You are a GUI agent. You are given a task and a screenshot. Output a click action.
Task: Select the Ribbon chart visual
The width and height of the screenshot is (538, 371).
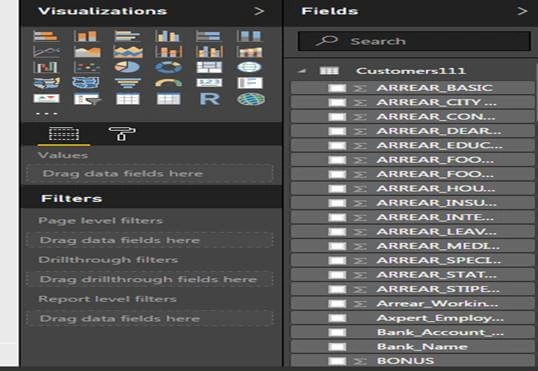[x=250, y=52]
